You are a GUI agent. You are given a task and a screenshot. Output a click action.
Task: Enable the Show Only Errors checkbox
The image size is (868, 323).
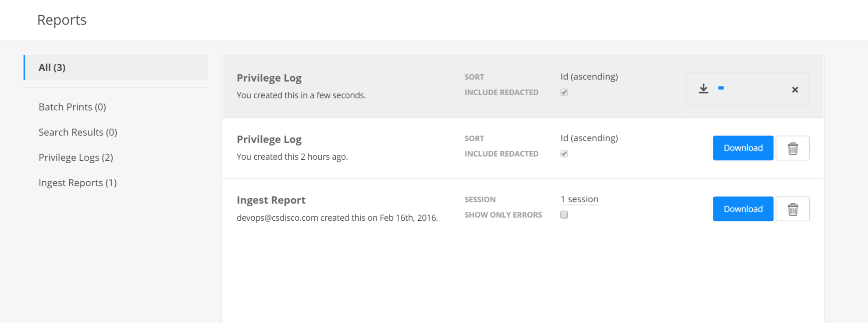(x=564, y=215)
